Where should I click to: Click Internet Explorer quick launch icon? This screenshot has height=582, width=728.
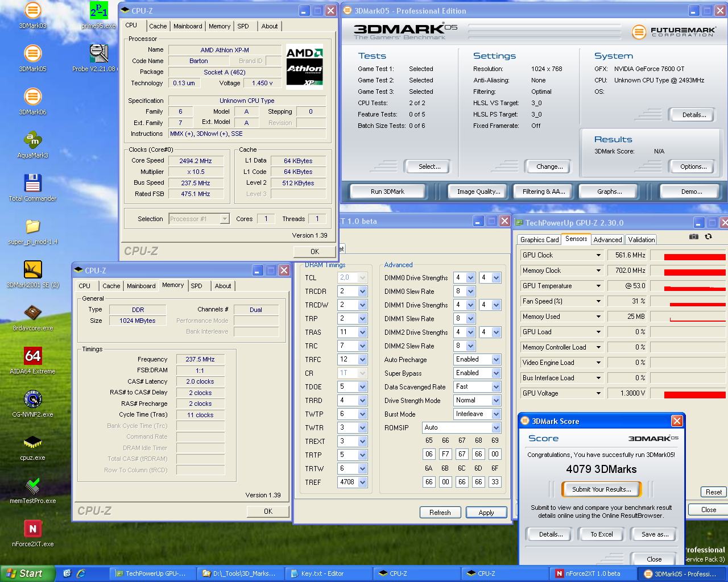[81, 573]
